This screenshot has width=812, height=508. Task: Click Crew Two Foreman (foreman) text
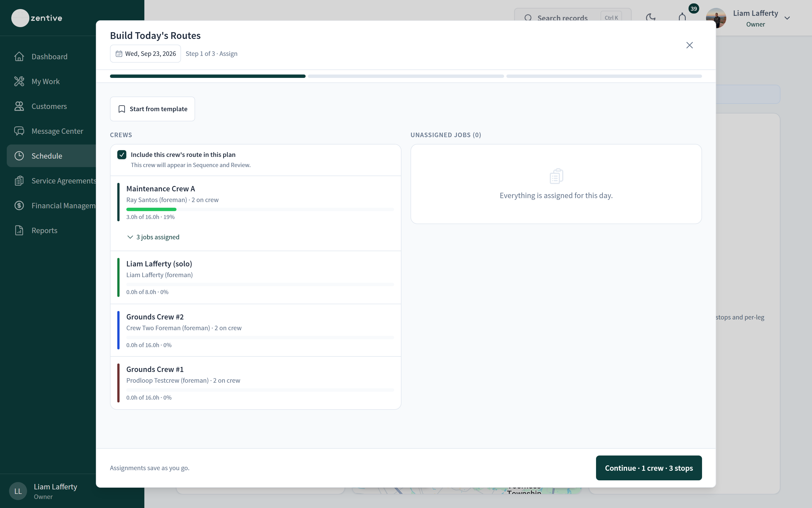click(168, 328)
